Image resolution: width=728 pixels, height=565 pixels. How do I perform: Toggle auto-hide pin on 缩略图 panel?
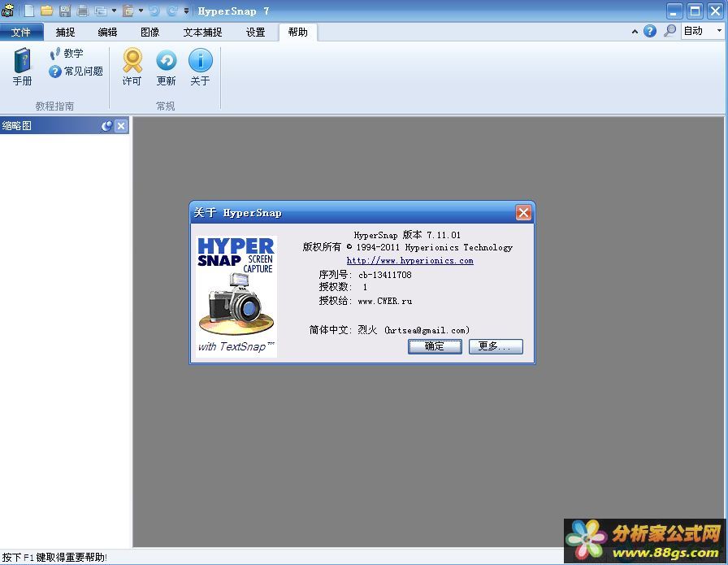coord(107,126)
